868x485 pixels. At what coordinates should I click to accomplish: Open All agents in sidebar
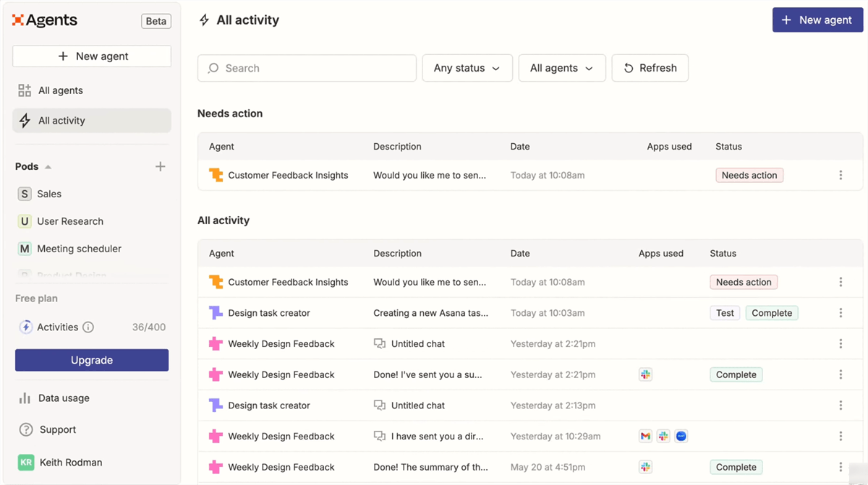(92, 90)
